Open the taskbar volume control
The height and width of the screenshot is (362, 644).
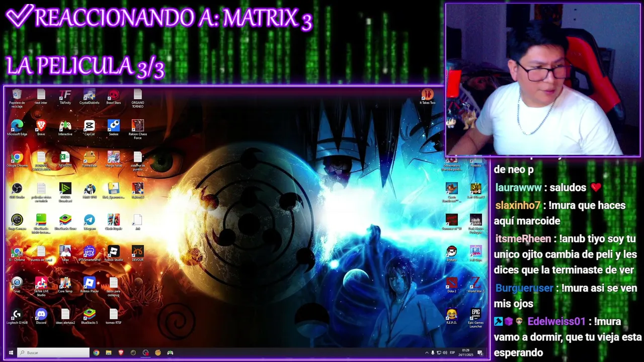445,352
